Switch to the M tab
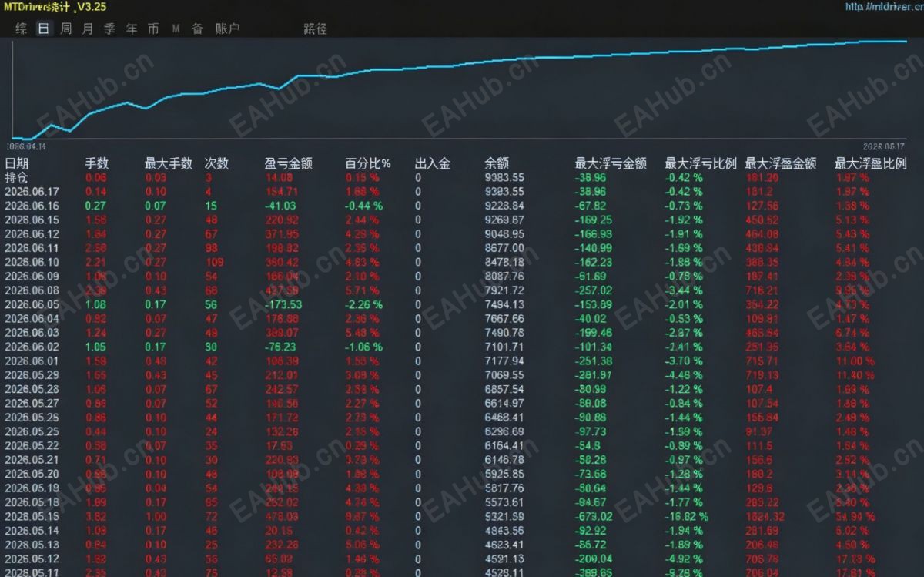 click(176, 29)
